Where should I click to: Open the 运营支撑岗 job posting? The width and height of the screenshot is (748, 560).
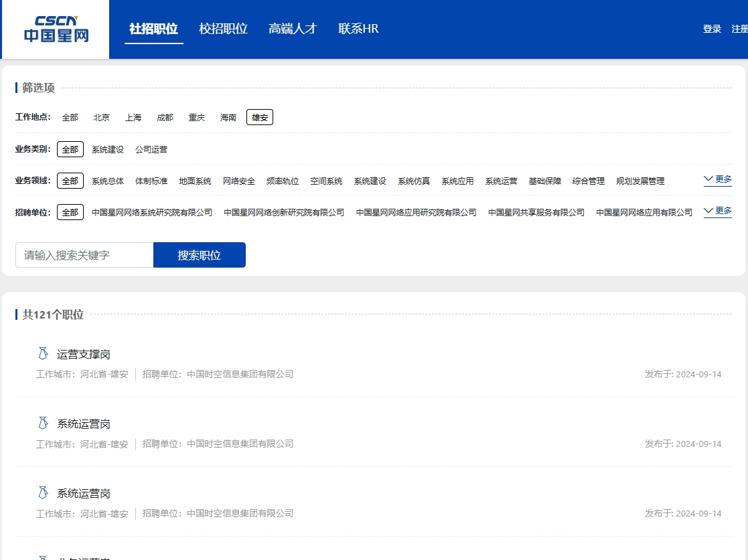pos(84,354)
